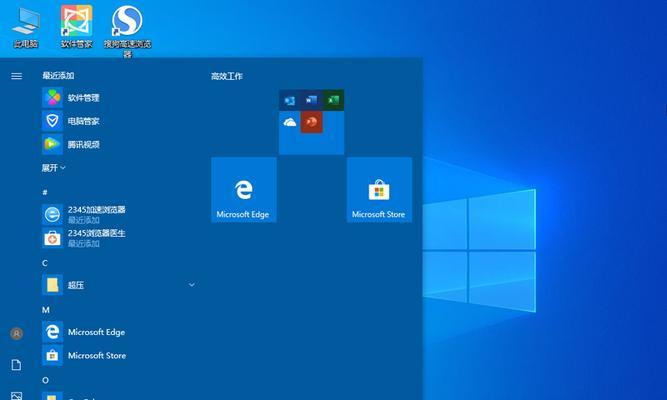Click the 最近添加 section heading
Viewport: 667px width, 400px height.
coord(58,76)
